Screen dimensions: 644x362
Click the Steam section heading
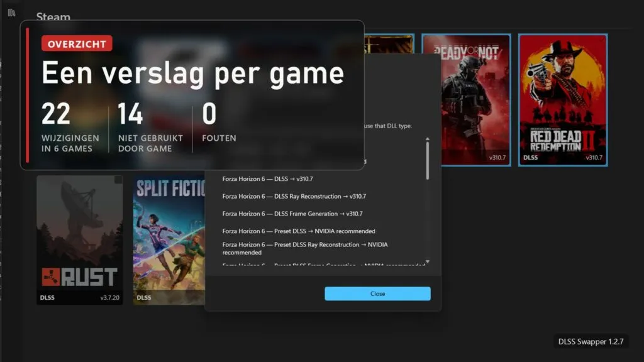53,17
